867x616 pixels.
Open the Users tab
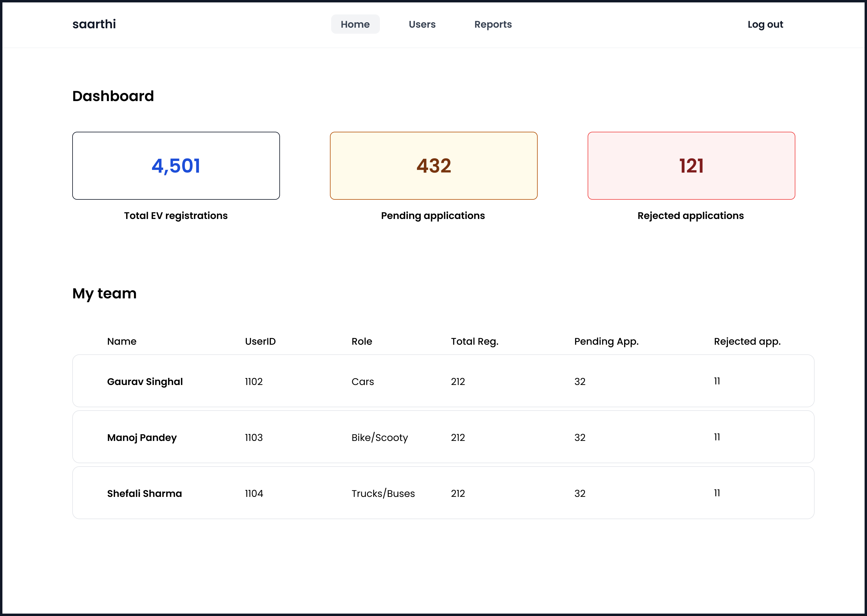[x=422, y=24]
